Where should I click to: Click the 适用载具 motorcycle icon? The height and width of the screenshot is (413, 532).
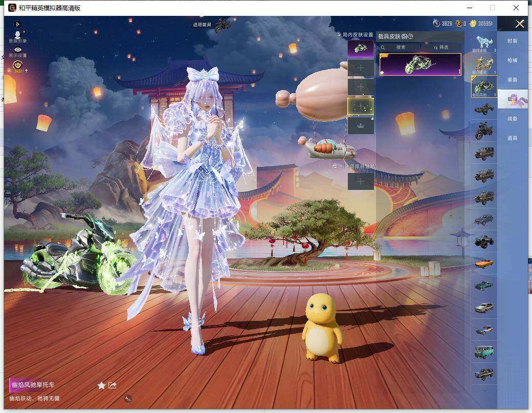pos(223,25)
